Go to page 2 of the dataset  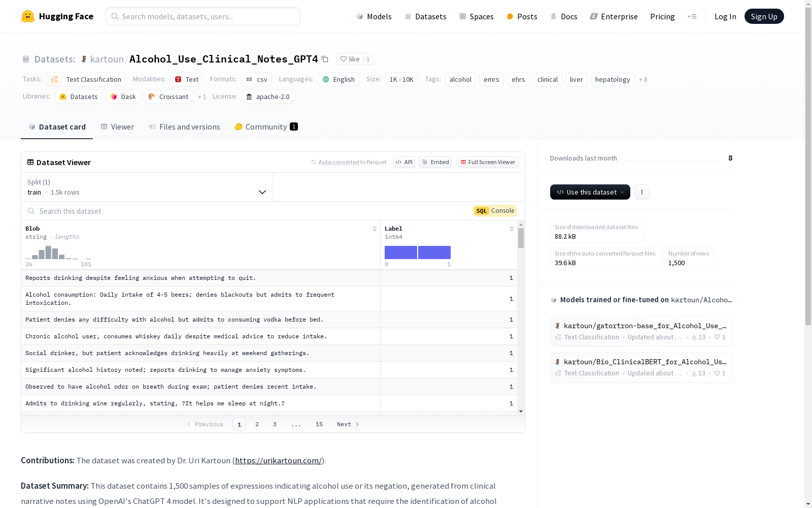[x=257, y=424]
